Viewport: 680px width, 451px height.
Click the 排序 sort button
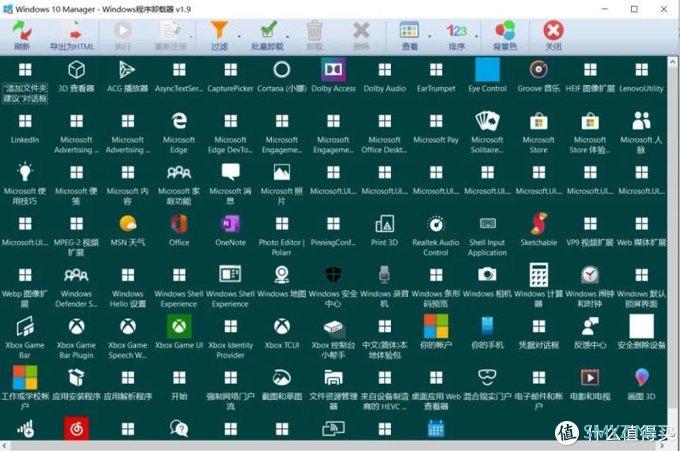point(457,35)
